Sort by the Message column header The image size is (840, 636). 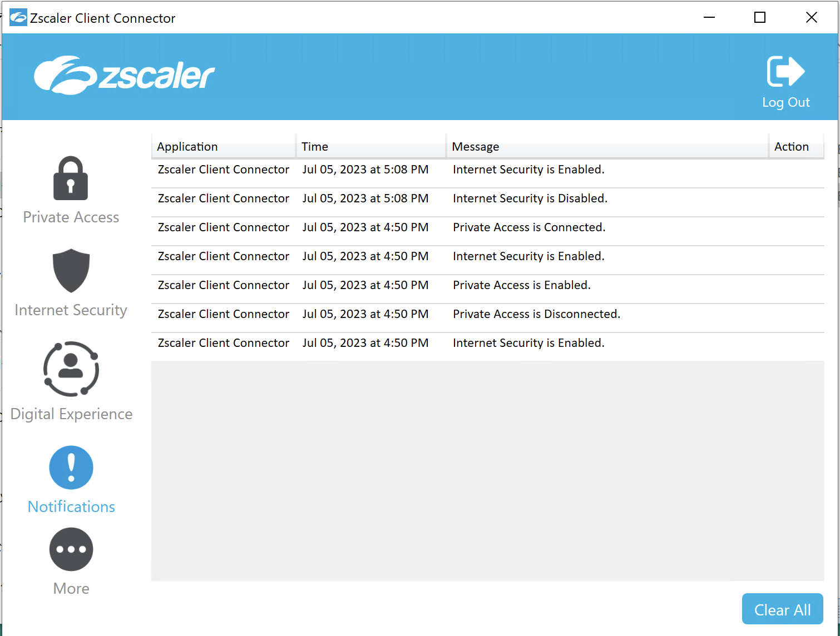[x=607, y=146]
